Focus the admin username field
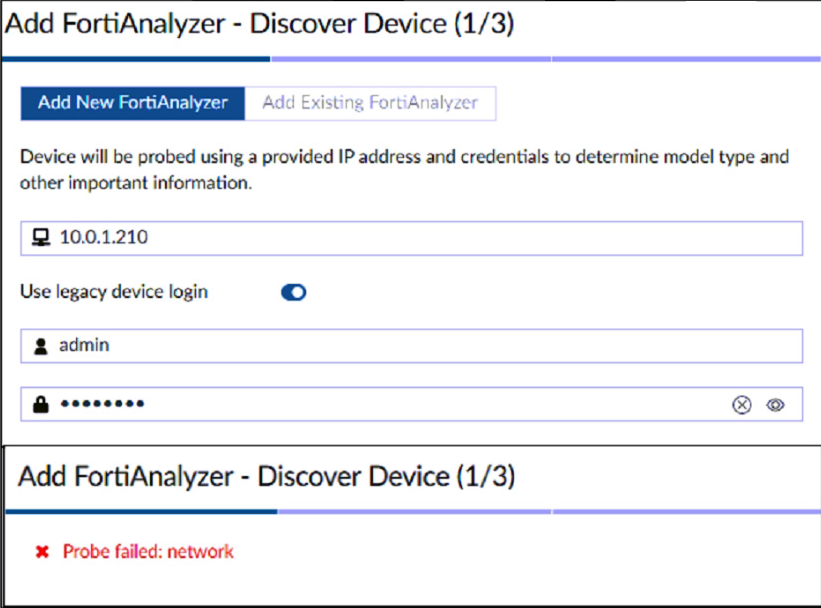821x608 pixels. tap(420, 346)
